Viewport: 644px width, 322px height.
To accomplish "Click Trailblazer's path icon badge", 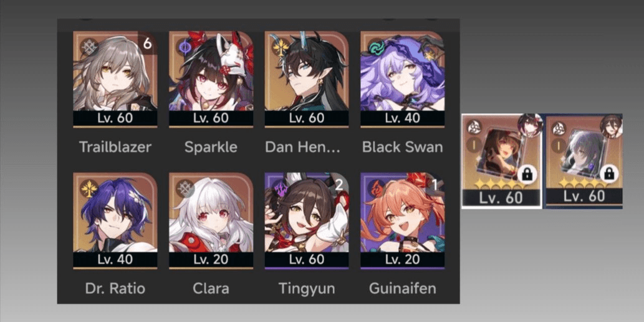I will pyautogui.click(x=89, y=47).
